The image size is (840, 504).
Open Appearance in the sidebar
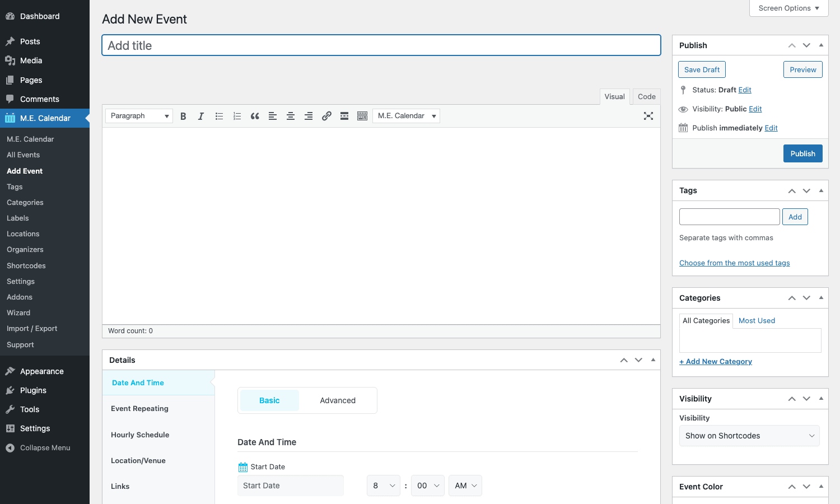click(x=45, y=371)
